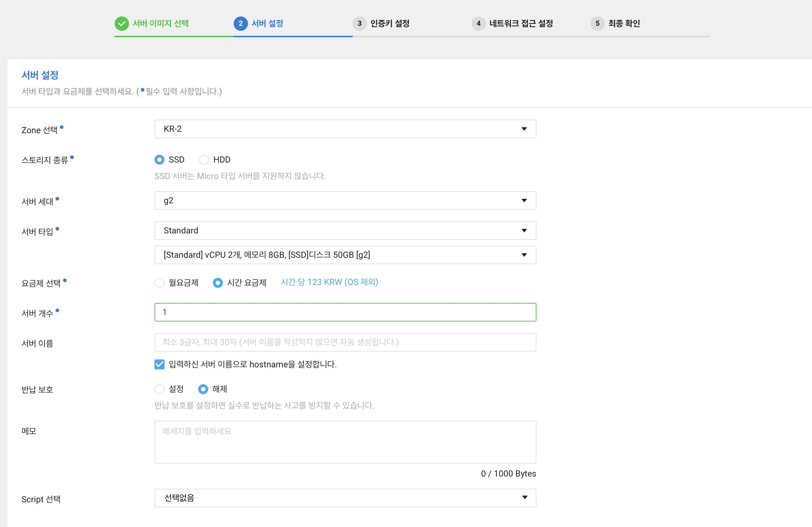Click the green checkmark on step one
Screen dimensions: 812x527
tap(122, 24)
